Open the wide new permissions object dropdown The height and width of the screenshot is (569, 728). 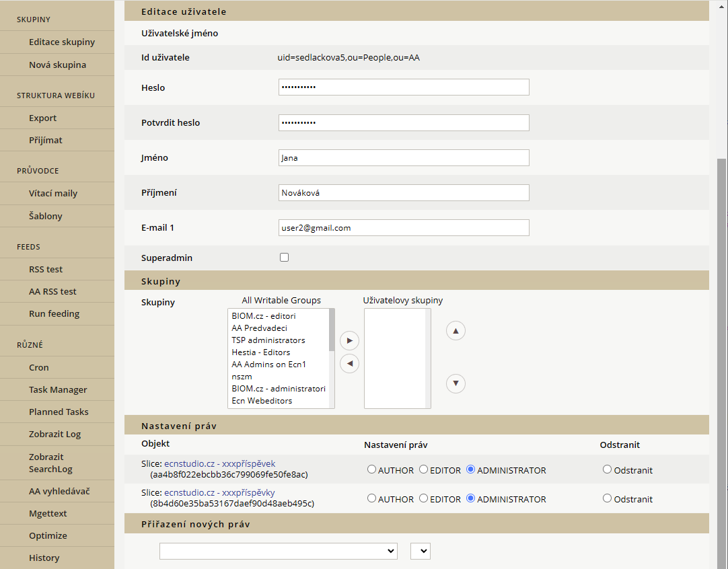click(x=278, y=551)
